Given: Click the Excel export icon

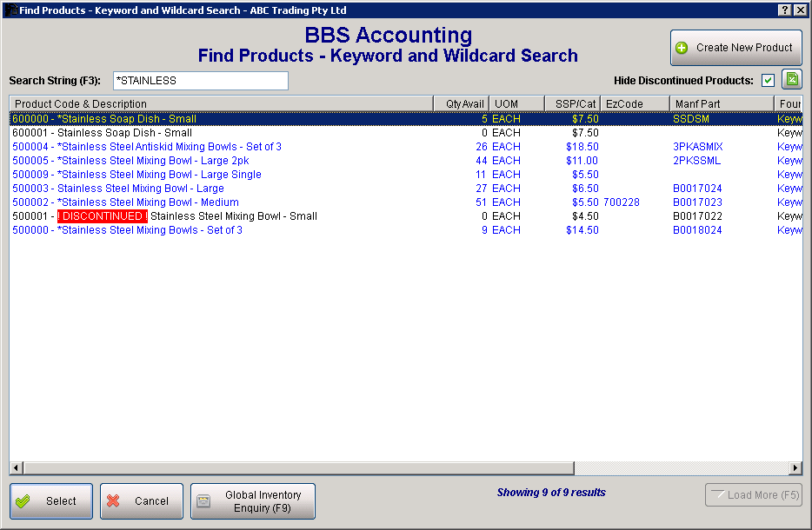Looking at the screenshot, I should coord(791,80).
